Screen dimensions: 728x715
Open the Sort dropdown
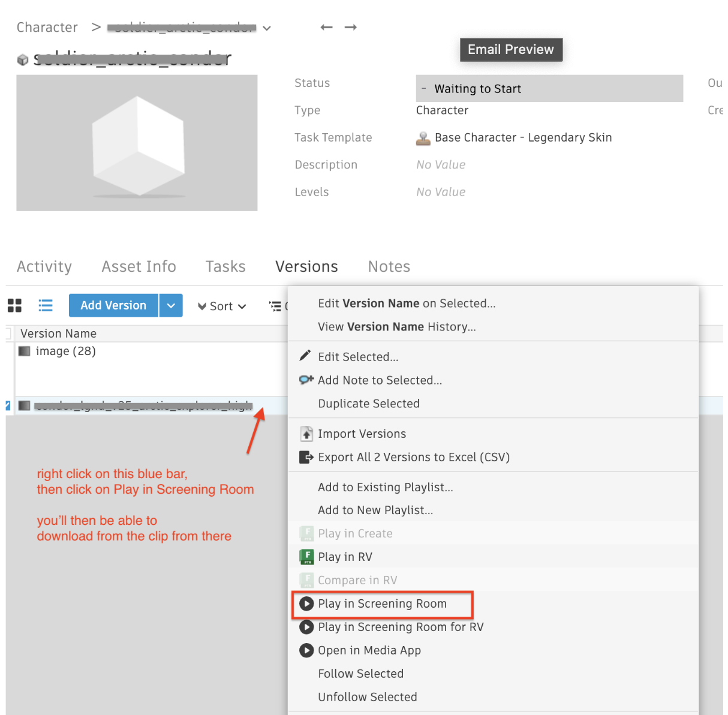[x=222, y=306]
